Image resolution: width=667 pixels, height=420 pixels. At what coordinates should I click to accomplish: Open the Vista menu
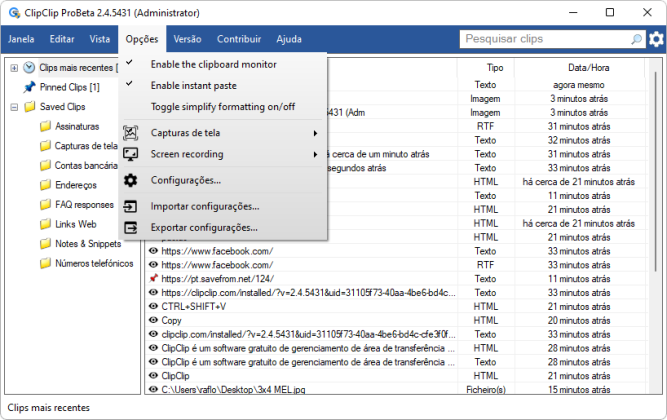click(100, 39)
